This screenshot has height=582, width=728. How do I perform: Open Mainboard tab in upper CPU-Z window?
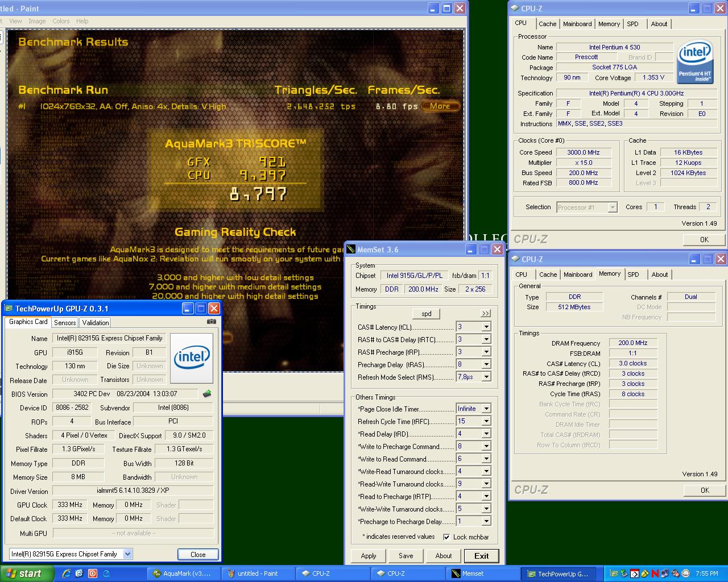click(577, 24)
